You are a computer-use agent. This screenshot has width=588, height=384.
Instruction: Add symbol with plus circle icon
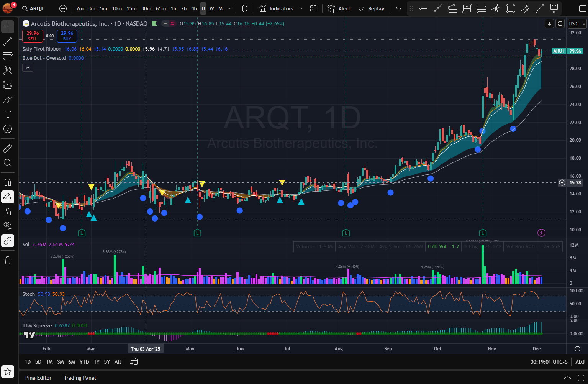tap(63, 8)
